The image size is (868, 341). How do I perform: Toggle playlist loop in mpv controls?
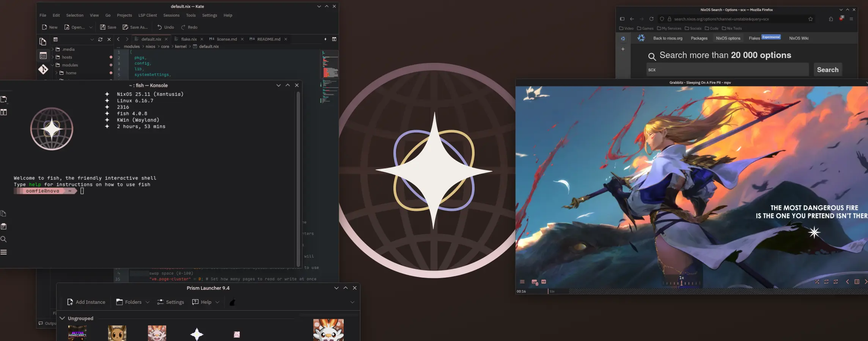826,281
